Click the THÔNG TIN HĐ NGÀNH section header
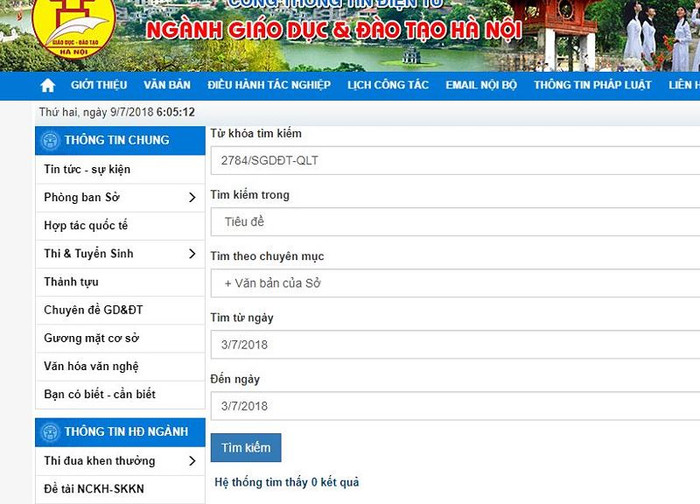 [x=120, y=432]
